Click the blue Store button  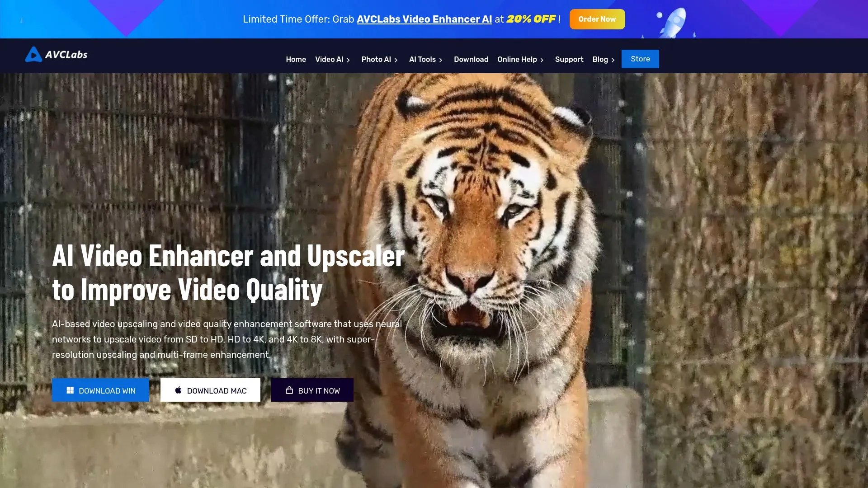point(640,59)
